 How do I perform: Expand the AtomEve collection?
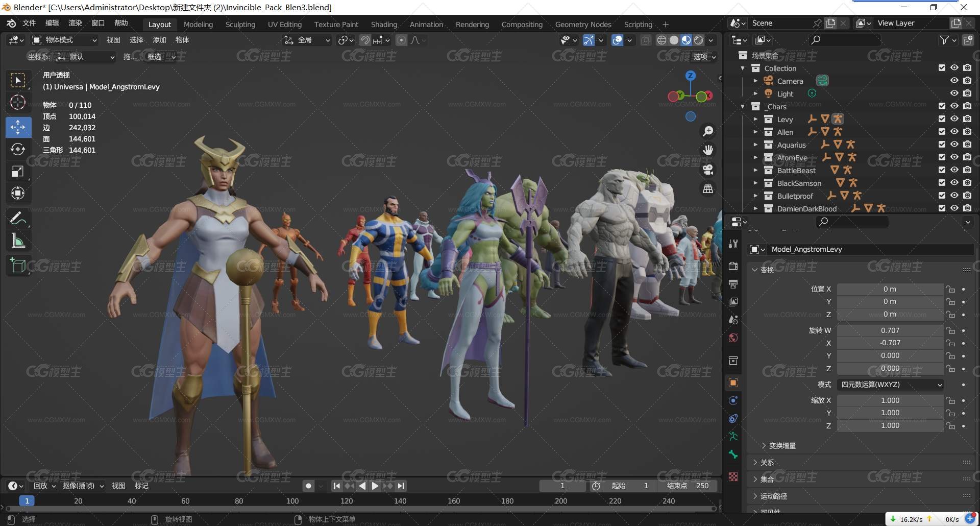coord(755,157)
